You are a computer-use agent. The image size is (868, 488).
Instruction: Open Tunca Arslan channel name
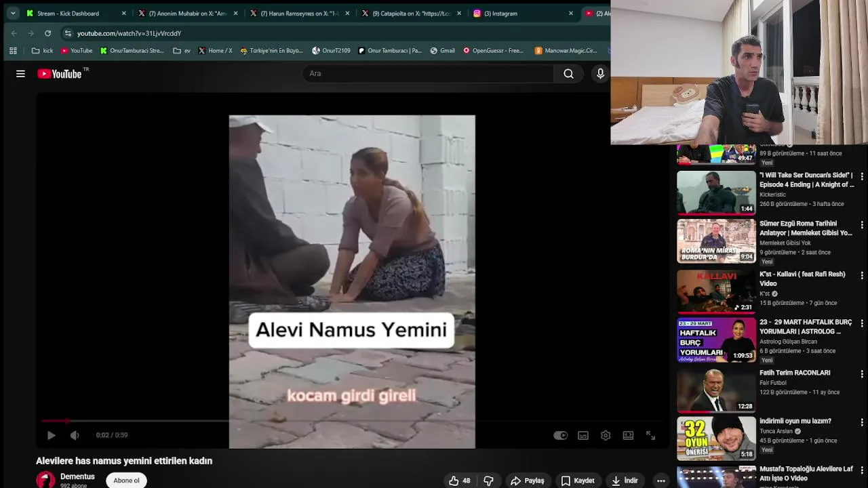click(776, 431)
